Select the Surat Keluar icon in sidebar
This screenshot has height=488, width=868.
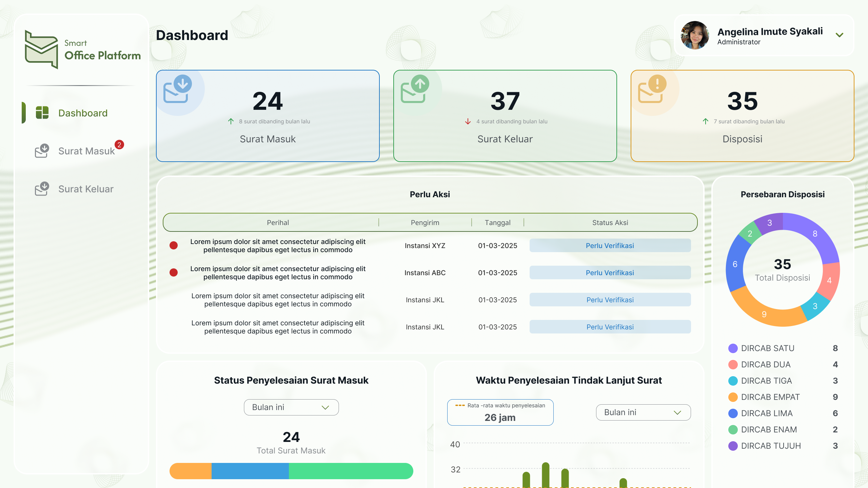point(41,189)
